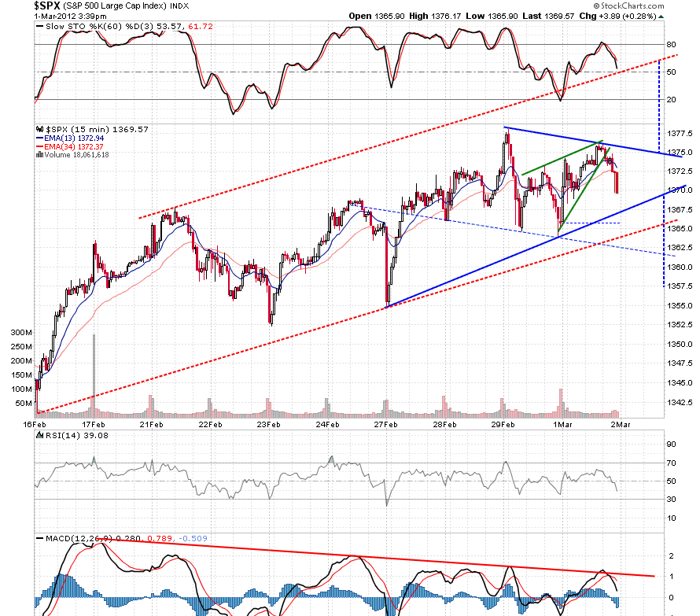The image size is (700, 616).
Task: Click the 2 level on MACD axis
Action: (x=671, y=556)
